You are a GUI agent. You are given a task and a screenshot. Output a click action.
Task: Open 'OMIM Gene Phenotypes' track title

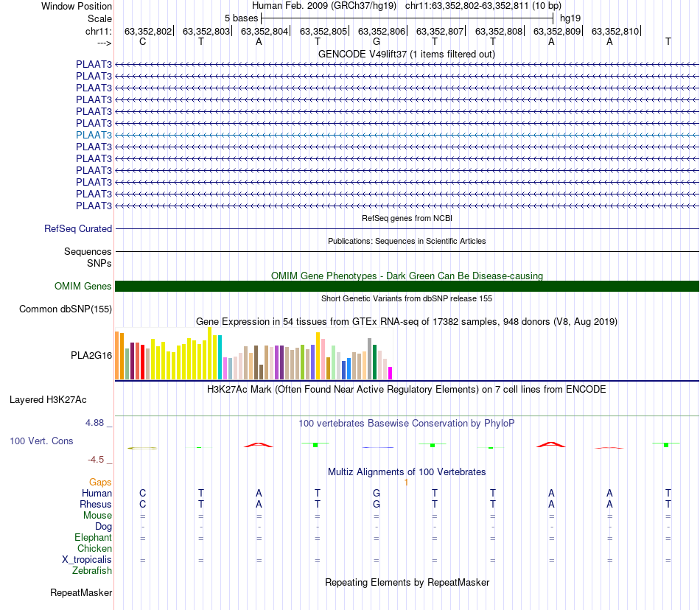[x=407, y=276]
